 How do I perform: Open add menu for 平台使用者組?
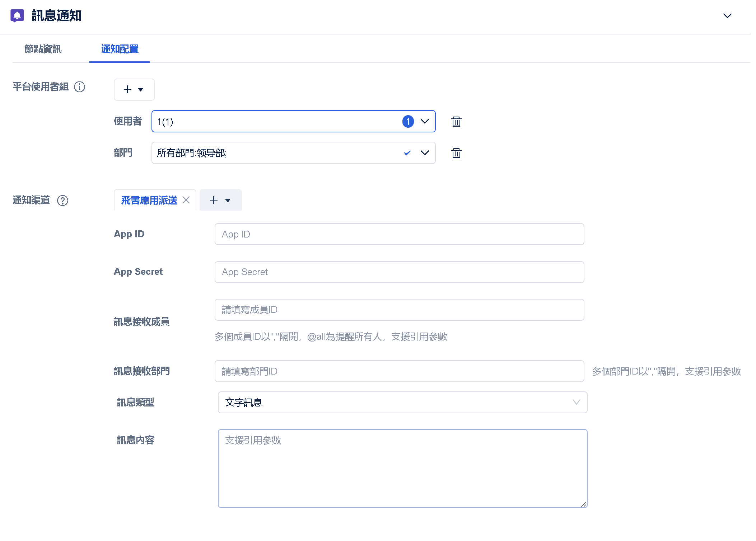pyautogui.click(x=134, y=90)
